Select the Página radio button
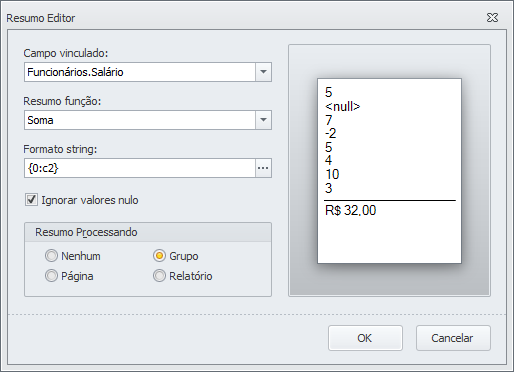This screenshot has width=514, height=372. (51, 276)
